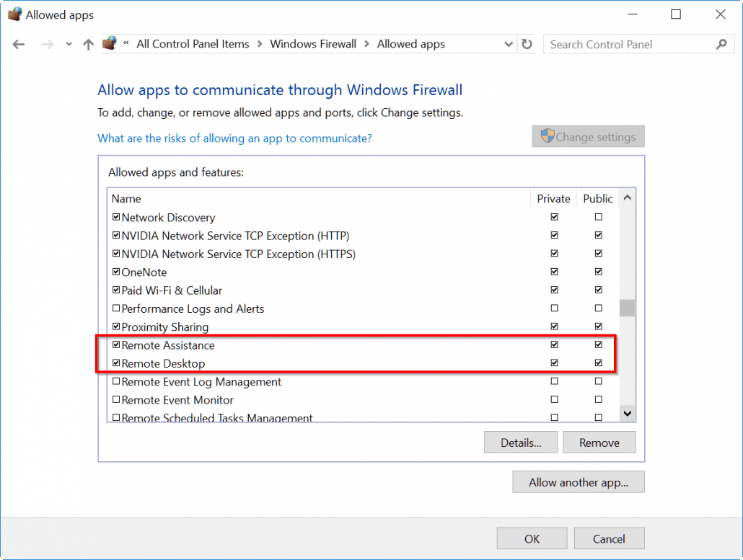Open the recent pages dropdown chevron
The image size is (743, 560).
point(69,44)
